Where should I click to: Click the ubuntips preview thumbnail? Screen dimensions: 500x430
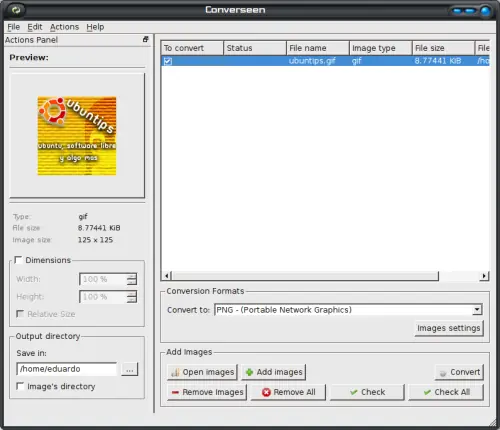pos(77,136)
